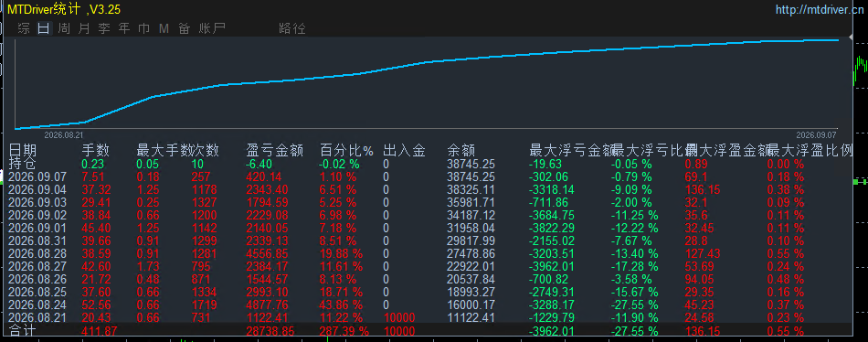Click balance value 38325.11

coord(471,189)
